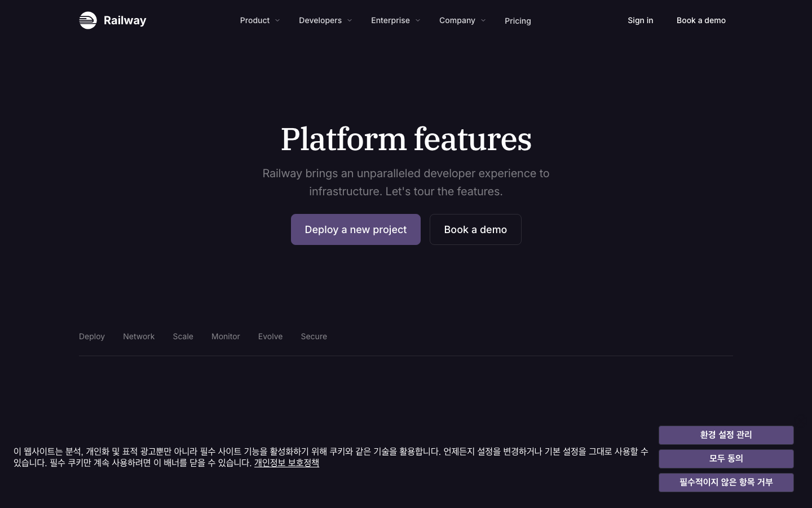Open the Railway home link text

coord(125,20)
